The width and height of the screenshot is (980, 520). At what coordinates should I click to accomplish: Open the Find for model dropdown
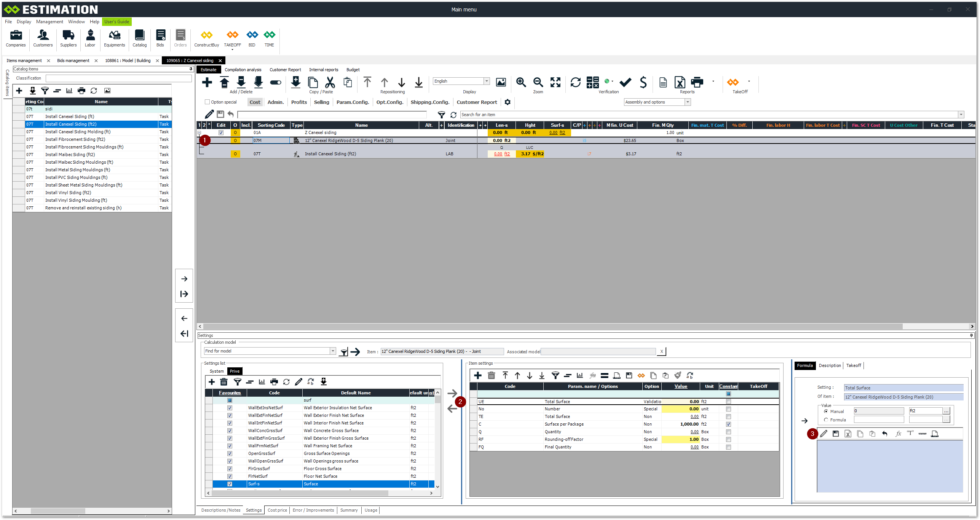coord(333,351)
